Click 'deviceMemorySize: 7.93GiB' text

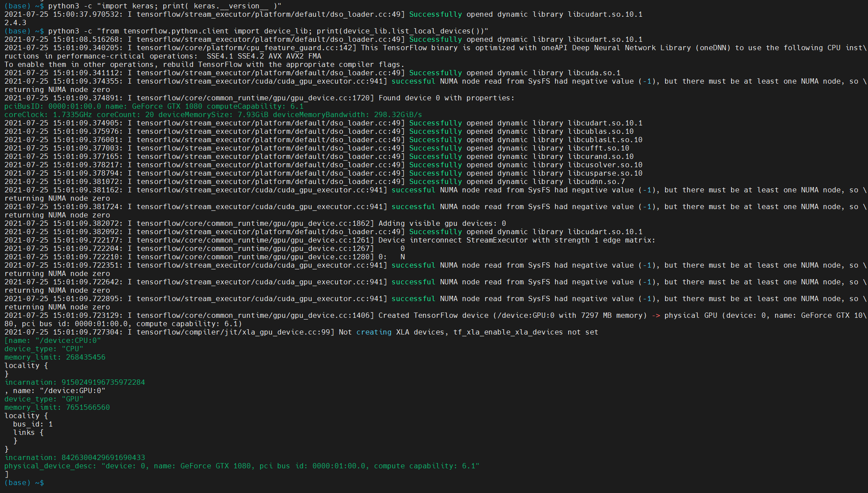click(213, 114)
